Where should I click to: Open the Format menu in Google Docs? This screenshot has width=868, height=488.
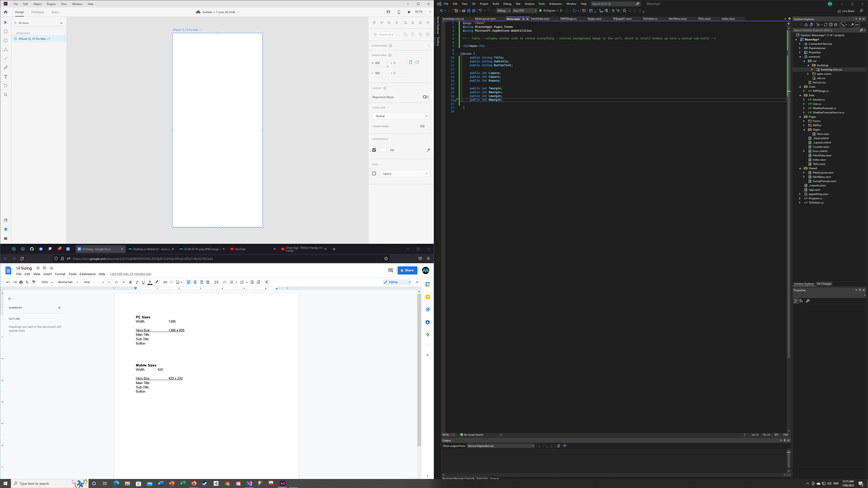60,274
